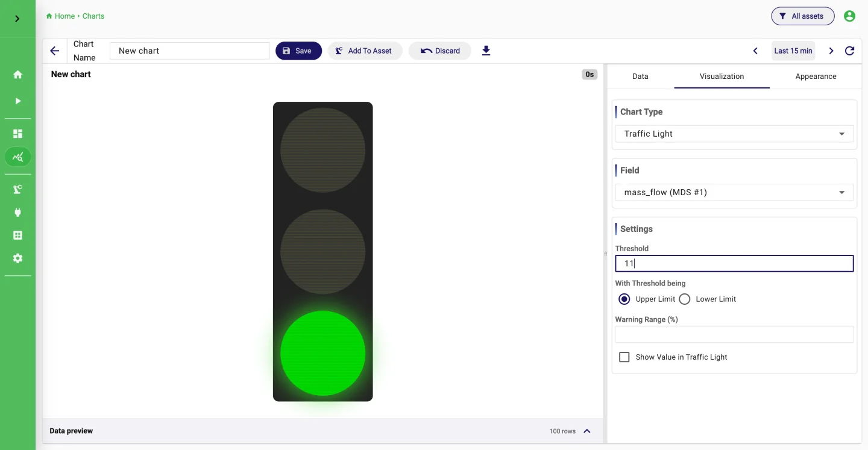868x450 pixels.
Task: Enable Show Value in Traffic Light
Action: 624,357
